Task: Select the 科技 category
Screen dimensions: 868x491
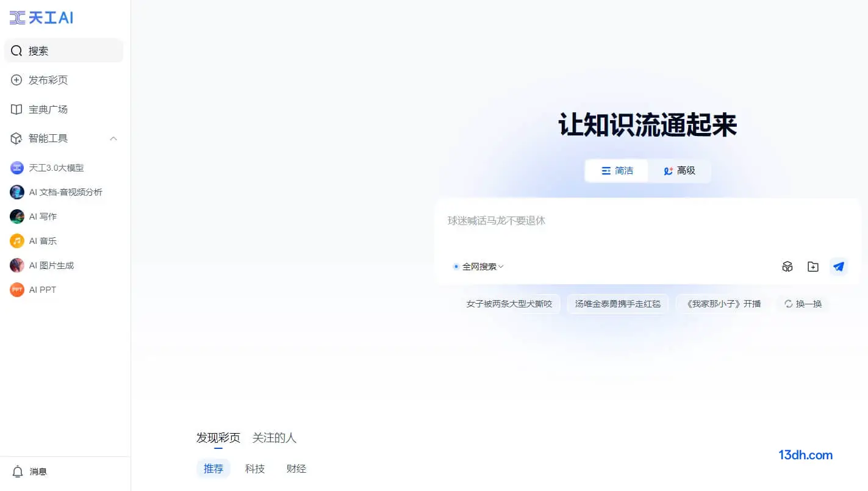Action: (x=255, y=469)
